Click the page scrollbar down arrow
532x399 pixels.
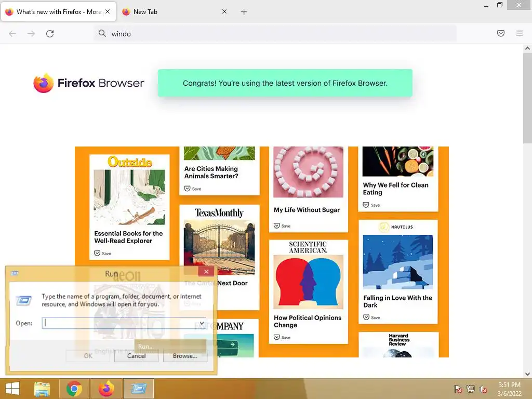coord(527,374)
